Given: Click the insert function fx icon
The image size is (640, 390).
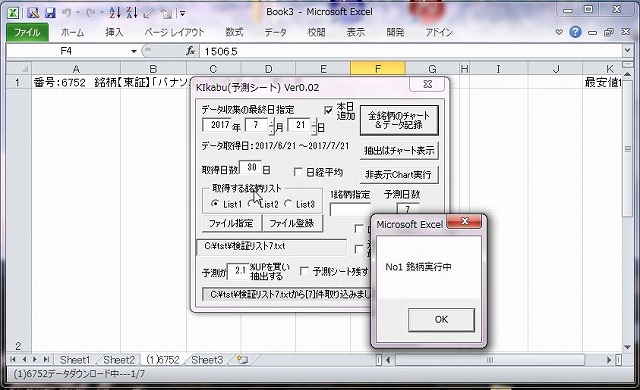Looking at the screenshot, I should [190, 51].
